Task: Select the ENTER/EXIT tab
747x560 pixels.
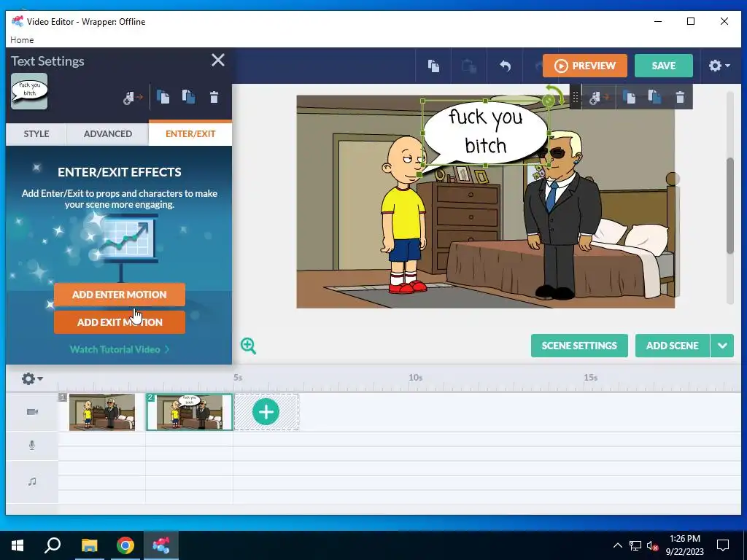Action: (190, 134)
